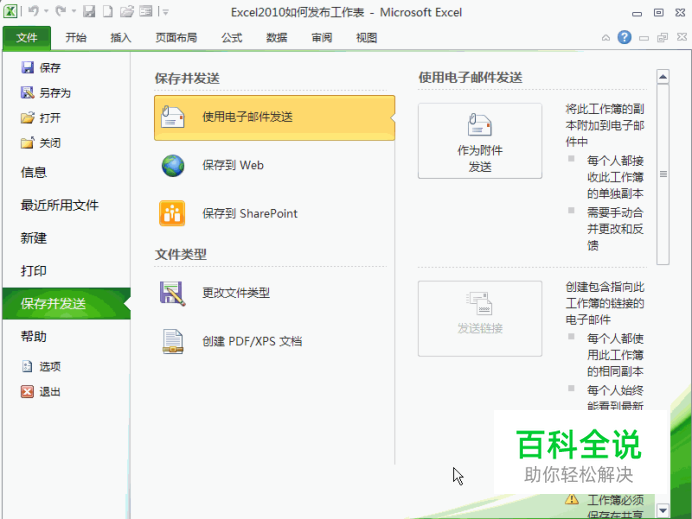Switch to the 审阅 ribbon tab

tap(322, 38)
